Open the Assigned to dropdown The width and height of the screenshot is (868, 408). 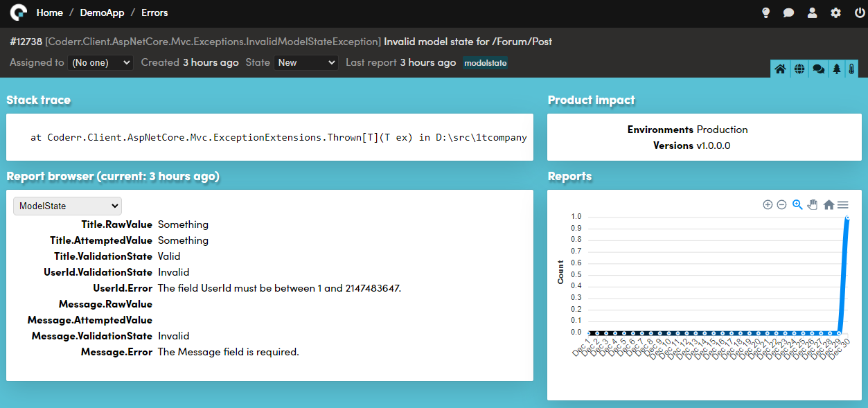pyautogui.click(x=100, y=62)
